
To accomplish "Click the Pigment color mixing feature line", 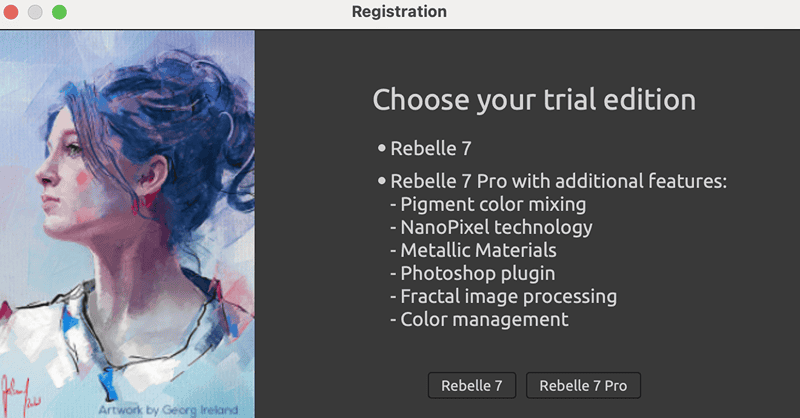I will point(488,205).
